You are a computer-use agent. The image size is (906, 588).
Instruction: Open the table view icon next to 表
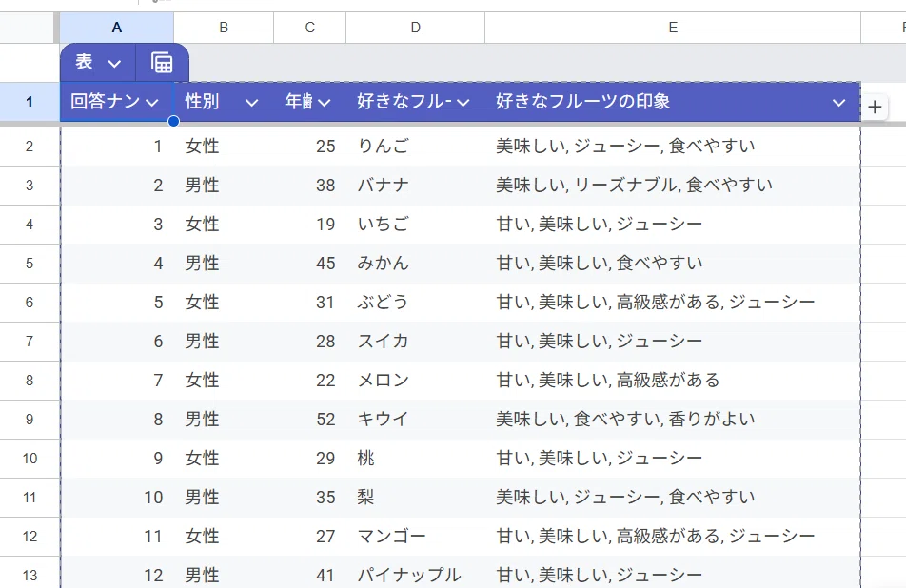[x=162, y=62]
